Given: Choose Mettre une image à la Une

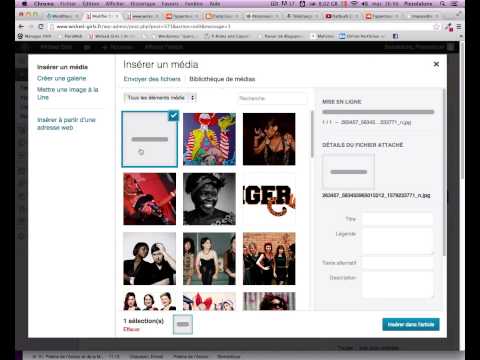Looking at the screenshot, I should (x=68, y=93).
